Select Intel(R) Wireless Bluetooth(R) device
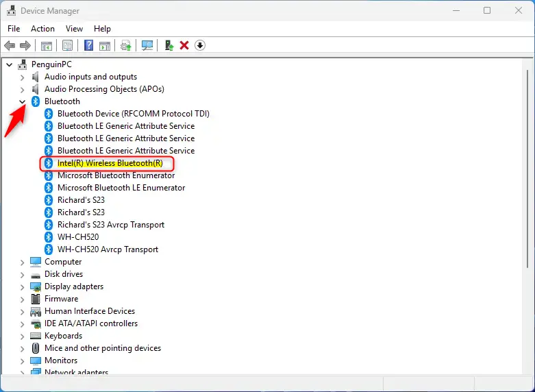 [110, 163]
